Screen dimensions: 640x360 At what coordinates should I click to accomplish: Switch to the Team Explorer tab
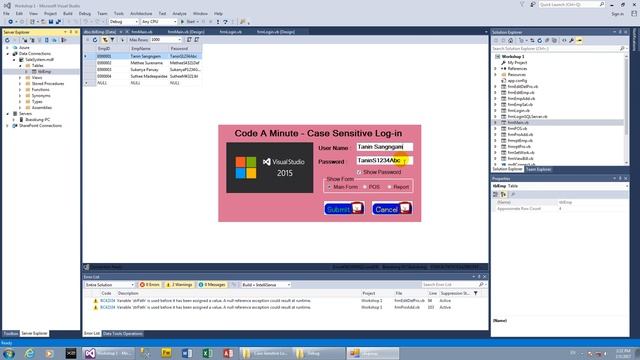point(538,169)
